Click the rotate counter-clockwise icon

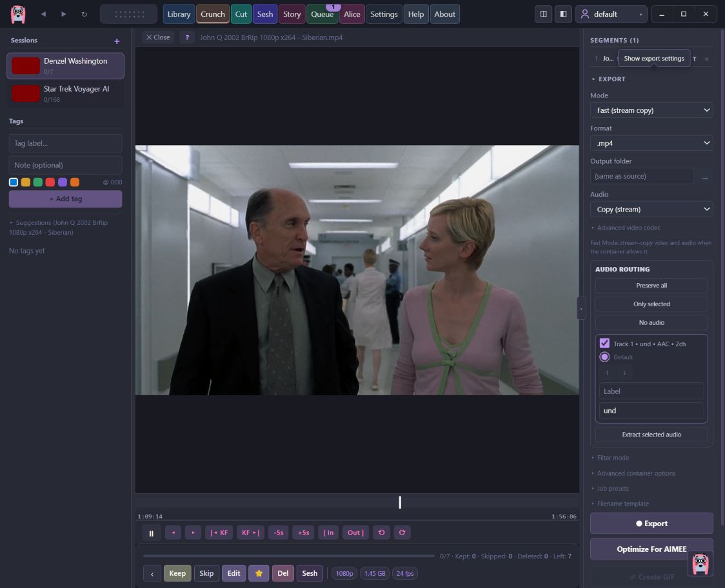pyautogui.click(x=381, y=533)
